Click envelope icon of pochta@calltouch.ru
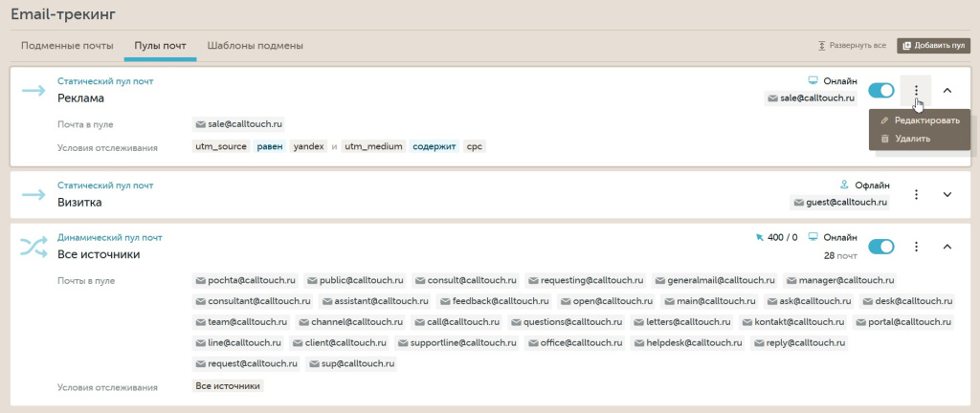 click(201, 281)
